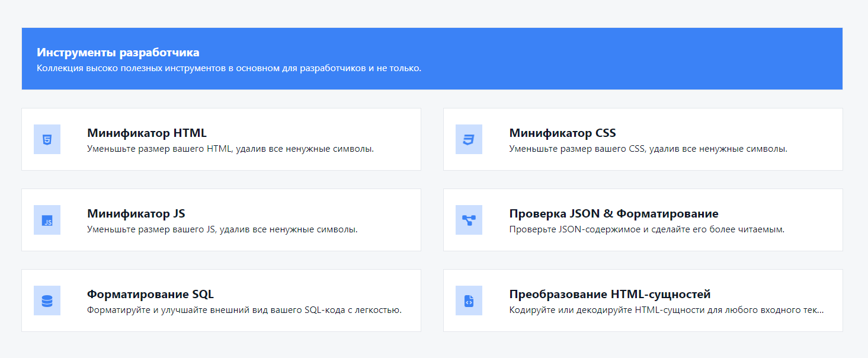Click description 'Уменьшьте размер вашего JS...'
The image size is (868, 358).
coord(222,229)
